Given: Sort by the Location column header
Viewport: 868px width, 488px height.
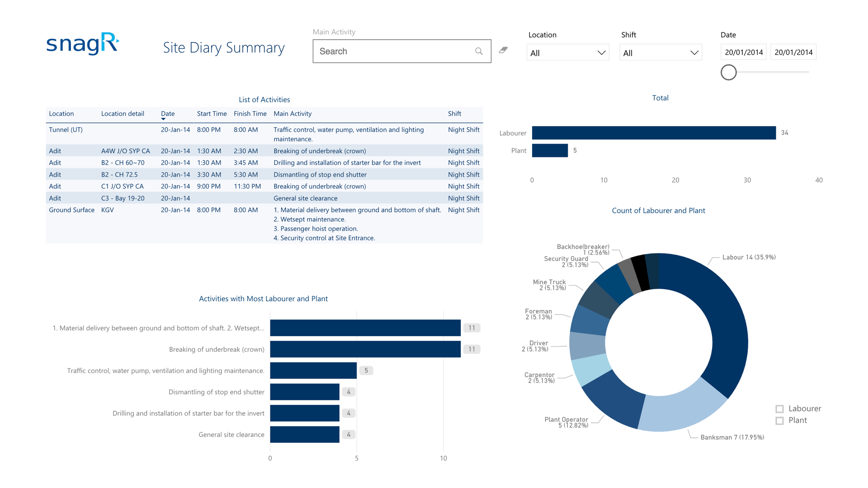Looking at the screenshot, I should tap(61, 113).
